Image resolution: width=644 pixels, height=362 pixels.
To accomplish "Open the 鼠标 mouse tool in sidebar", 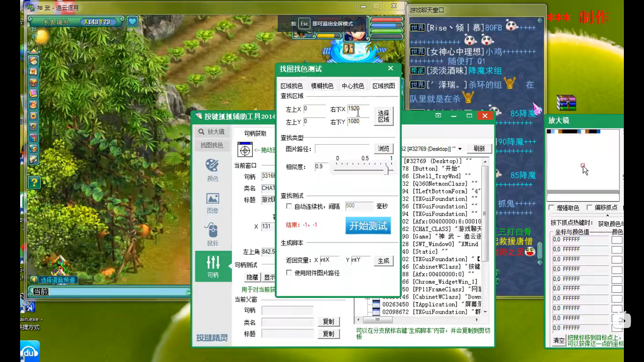I will click(x=213, y=234).
